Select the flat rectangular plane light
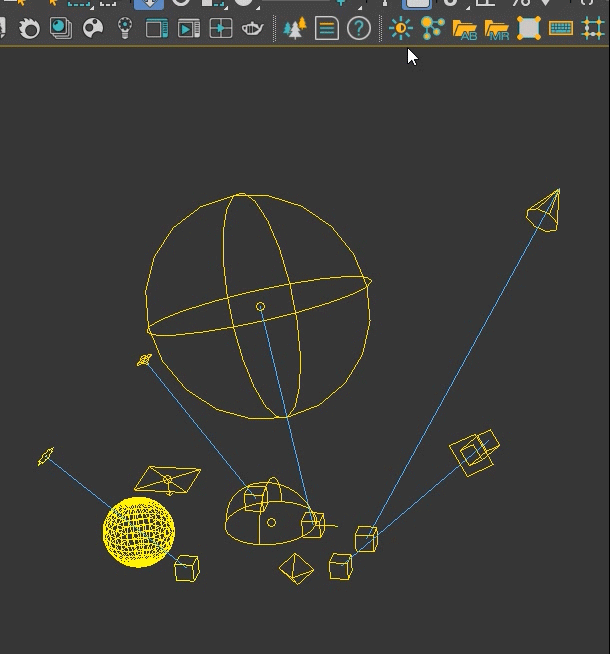Viewport: 610px width, 654px height. (168, 480)
